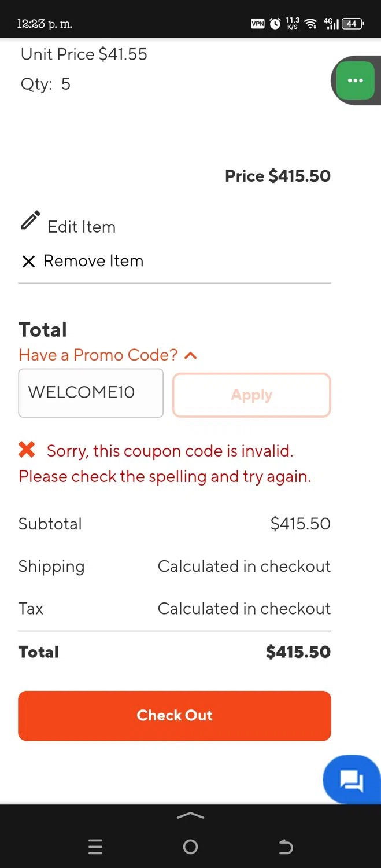Collapse the Have a Promo Code section
The height and width of the screenshot is (868, 381).
(98, 355)
